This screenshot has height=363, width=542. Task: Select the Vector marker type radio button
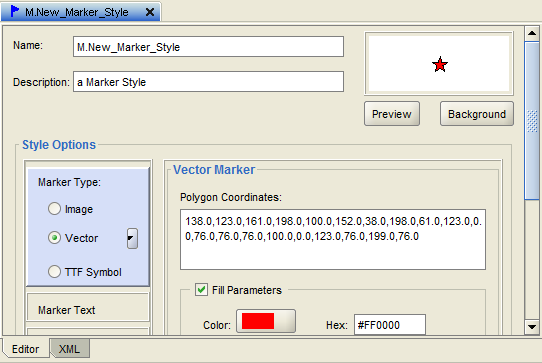coord(54,238)
